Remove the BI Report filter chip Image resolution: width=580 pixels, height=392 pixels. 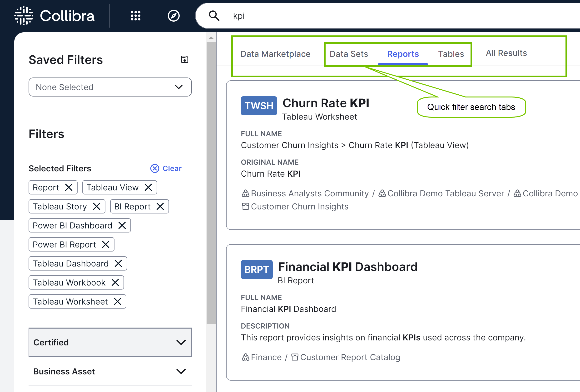point(160,206)
